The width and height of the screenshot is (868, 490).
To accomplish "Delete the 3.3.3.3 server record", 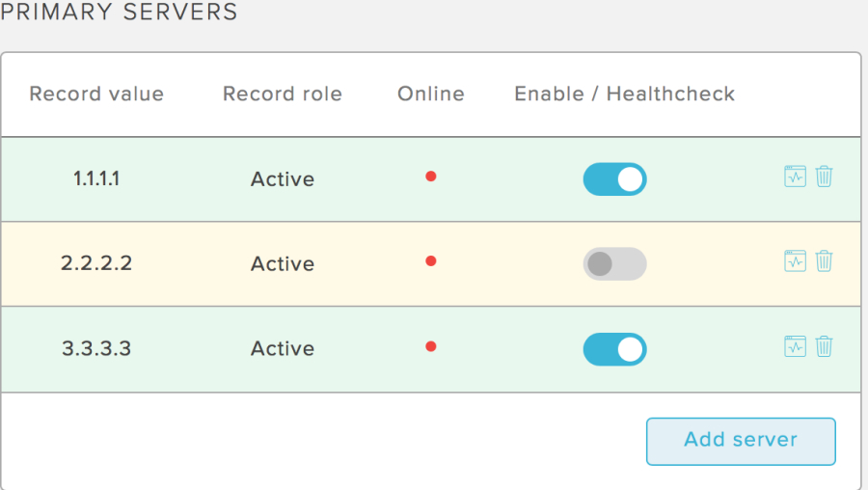I will point(824,346).
